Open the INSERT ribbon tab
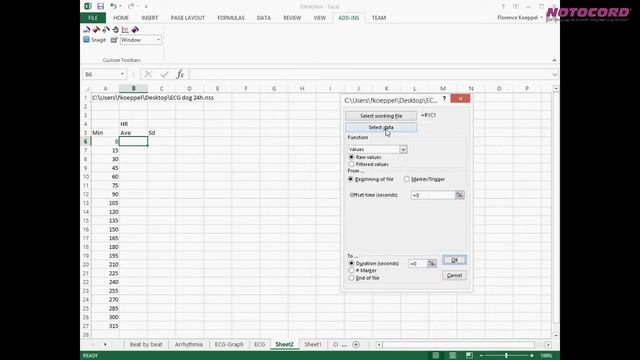The width and height of the screenshot is (640, 360). 150,18
